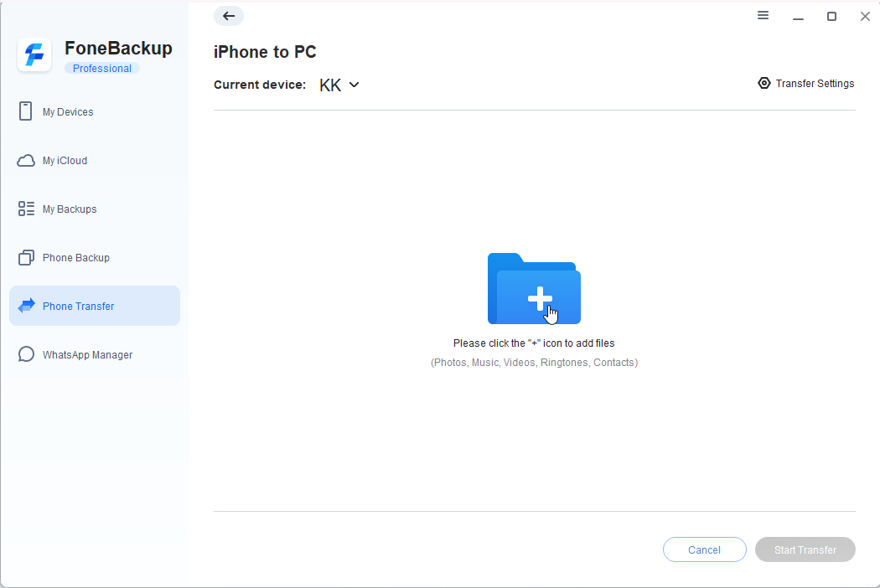This screenshot has height=588, width=880.
Task: Click the My iCloud cloud icon
Action: 26,161
